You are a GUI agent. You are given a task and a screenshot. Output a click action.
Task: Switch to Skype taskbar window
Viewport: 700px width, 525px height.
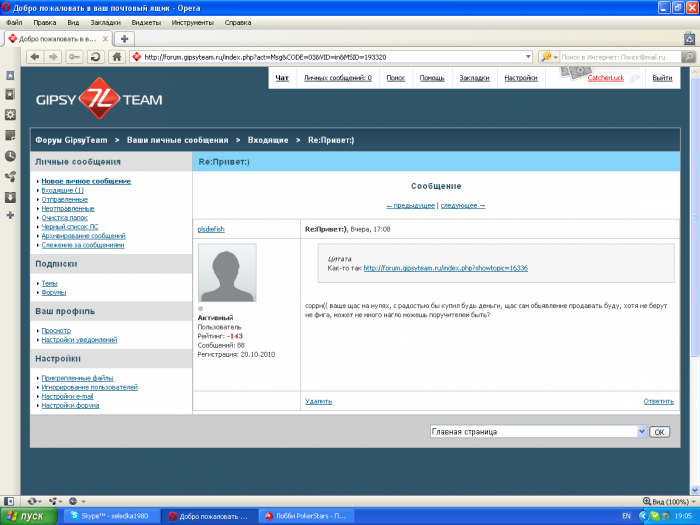pyautogui.click(x=112, y=516)
